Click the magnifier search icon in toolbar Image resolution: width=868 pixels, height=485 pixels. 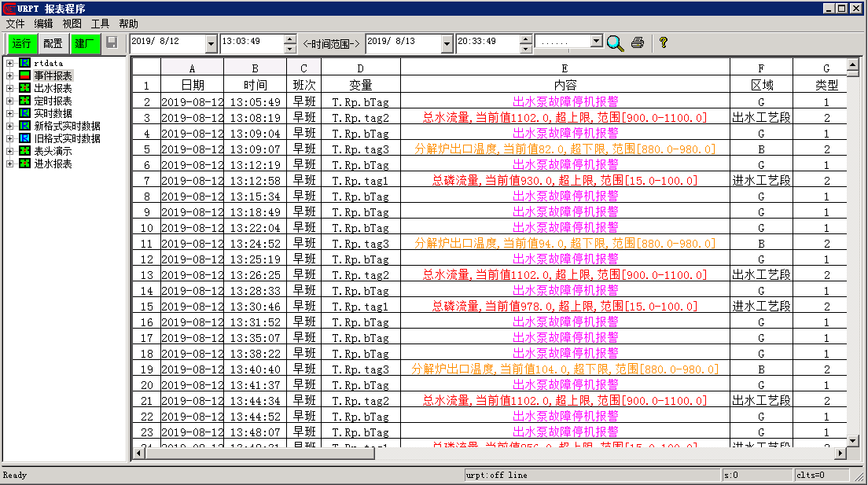click(615, 42)
